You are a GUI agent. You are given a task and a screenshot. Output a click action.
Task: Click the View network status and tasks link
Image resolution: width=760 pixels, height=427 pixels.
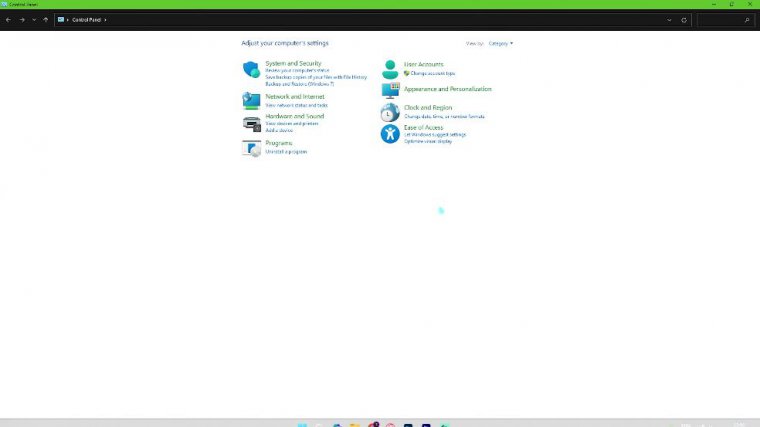(296, 105)
